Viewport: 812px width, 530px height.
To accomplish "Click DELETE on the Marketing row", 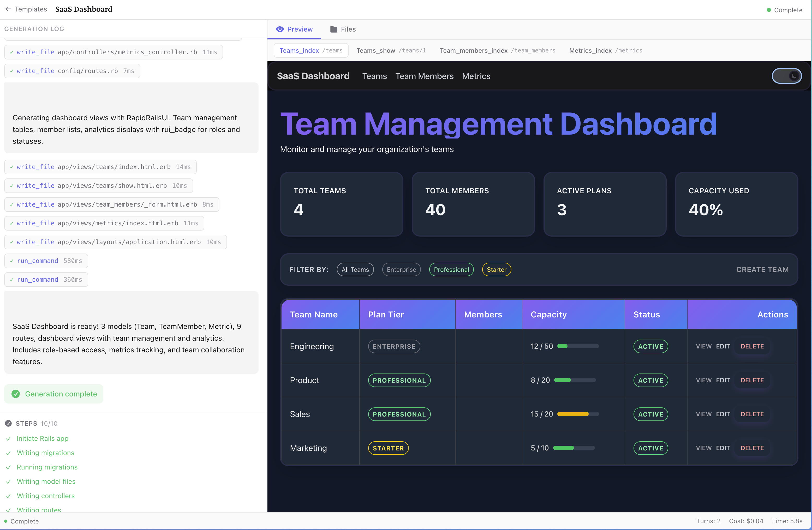I will (752, 448).
